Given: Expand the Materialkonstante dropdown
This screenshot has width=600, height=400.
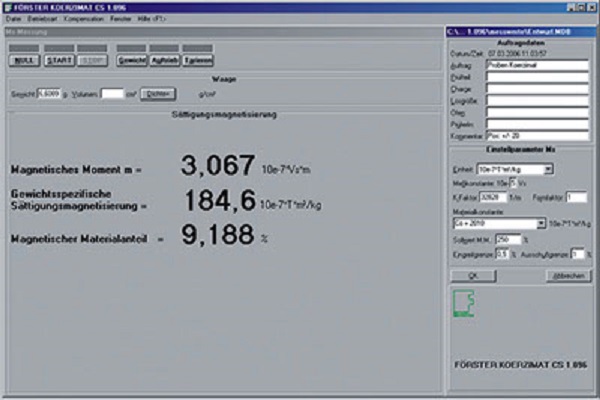Looking at the screenshot, I should click(x=540, y=224).
